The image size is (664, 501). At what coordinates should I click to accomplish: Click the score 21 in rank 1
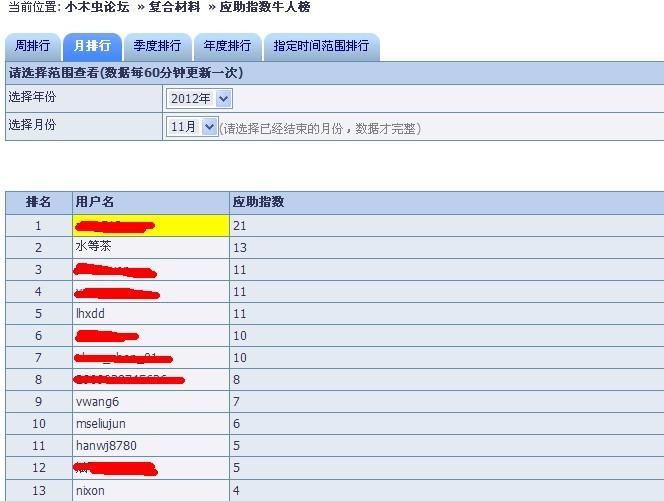[240, 226]
